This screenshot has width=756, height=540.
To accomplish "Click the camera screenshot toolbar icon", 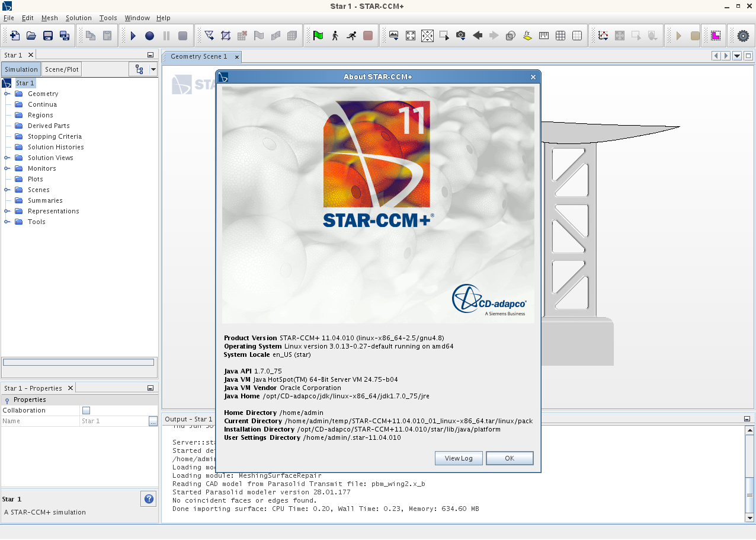I will click(x=460, y=36).
